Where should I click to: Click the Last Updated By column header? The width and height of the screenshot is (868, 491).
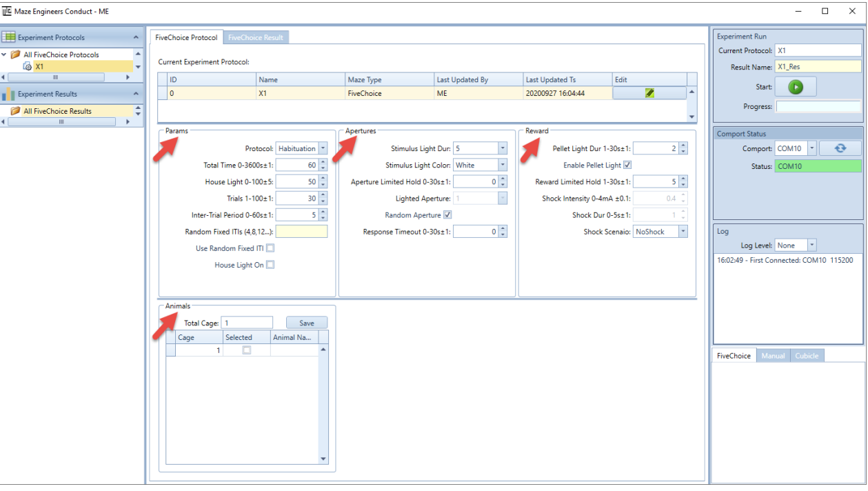pos(478,80)
